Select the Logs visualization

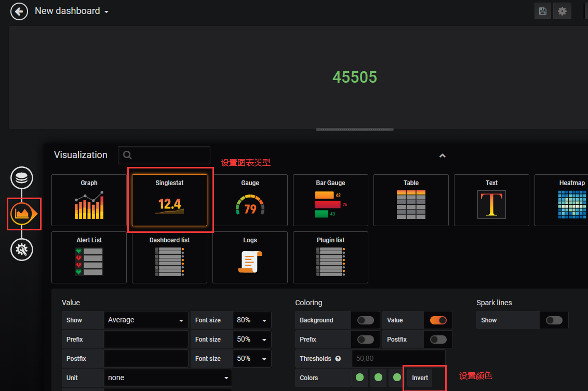pyautogui.click(x=250, y=257)
